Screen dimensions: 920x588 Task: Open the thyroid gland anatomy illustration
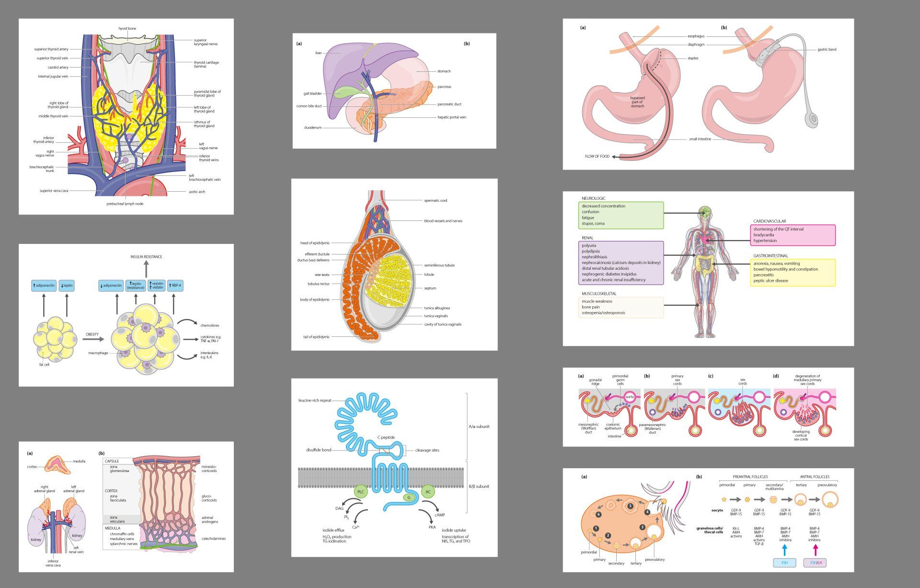pos(126,116)
